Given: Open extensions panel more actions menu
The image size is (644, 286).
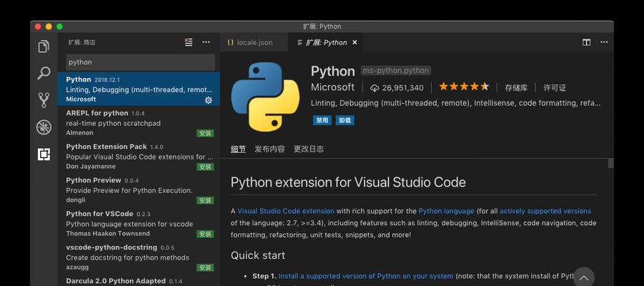Looking at the screenshot, I should point(206,42).
